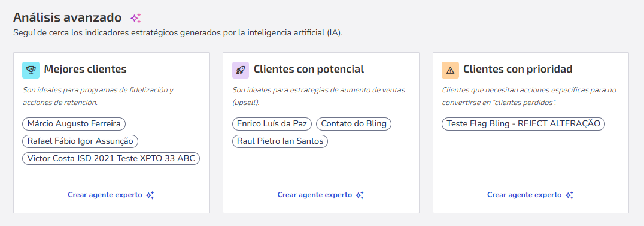Click the Clientes con prioridad card heading

(x=518, y=69)
